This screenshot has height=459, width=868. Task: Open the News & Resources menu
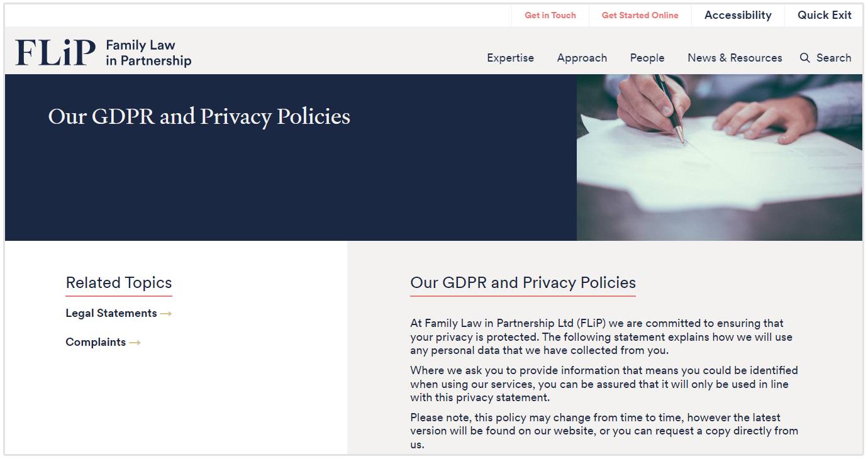[735, 58]
